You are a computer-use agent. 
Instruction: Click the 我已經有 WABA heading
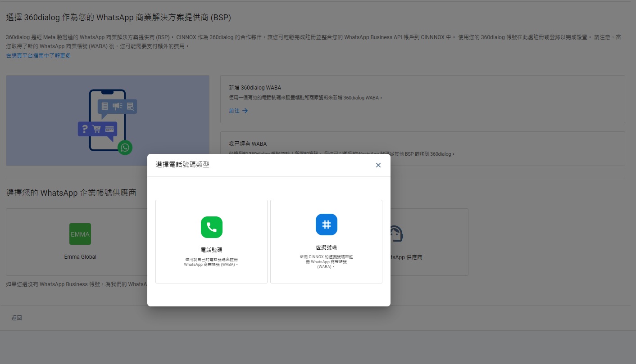pos(248,144)
